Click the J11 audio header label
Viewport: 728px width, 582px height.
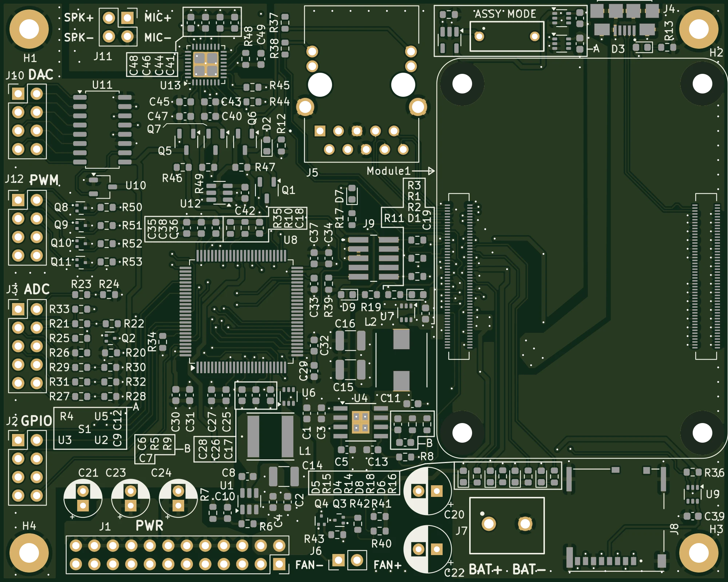pos(103,56)
